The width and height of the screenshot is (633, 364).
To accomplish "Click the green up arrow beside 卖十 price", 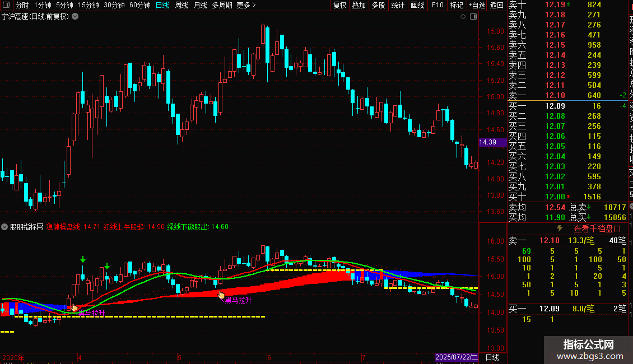I will point(569,4).
